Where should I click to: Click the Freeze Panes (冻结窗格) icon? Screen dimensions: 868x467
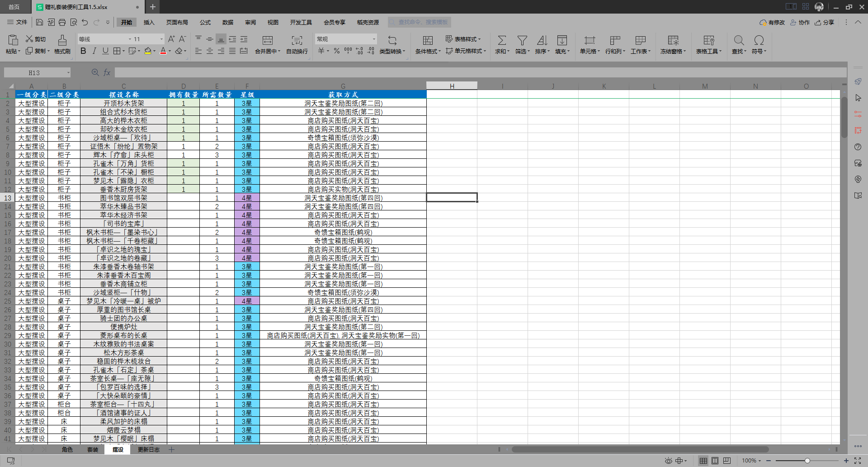(x=673, y=40)
